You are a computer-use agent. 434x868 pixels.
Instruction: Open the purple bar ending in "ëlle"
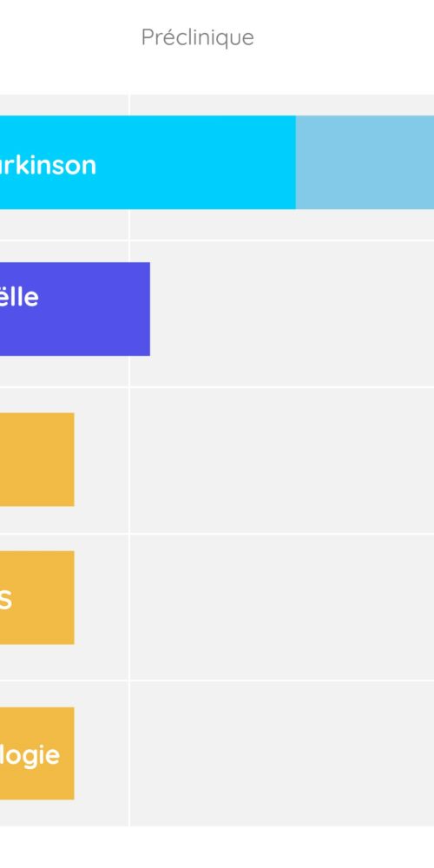click(x=75, y=309)
